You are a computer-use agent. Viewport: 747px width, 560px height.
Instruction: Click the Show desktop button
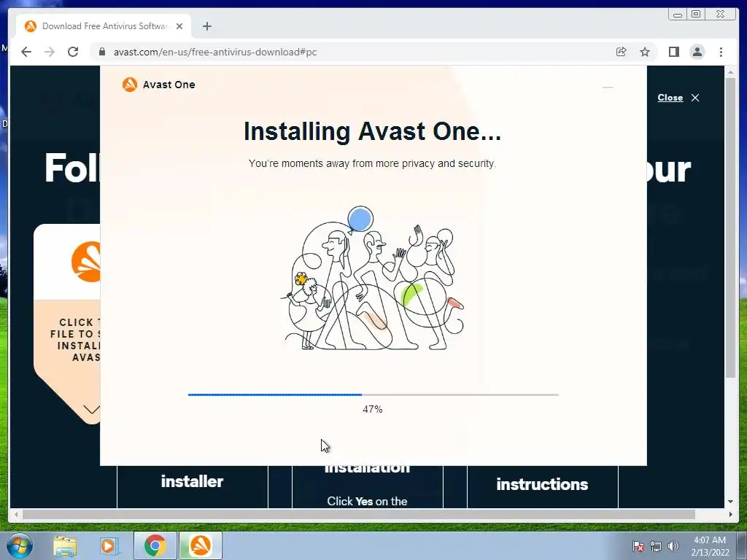coord(743,546)
